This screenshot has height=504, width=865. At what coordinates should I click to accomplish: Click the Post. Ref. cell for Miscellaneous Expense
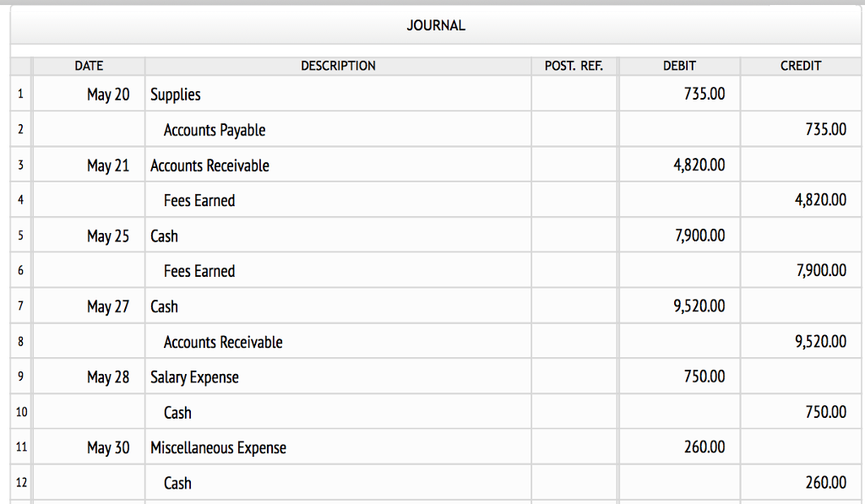click(x=574, y=447)
